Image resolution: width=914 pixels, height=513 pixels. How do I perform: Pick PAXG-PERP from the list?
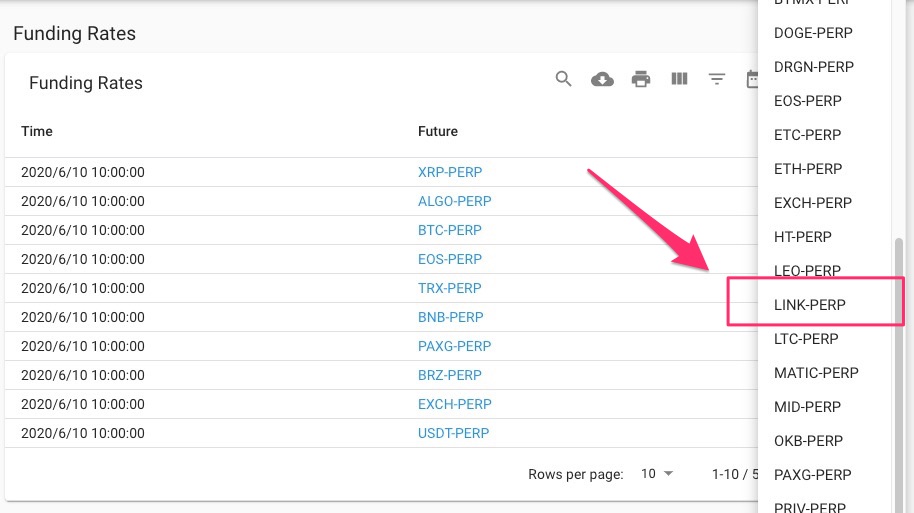point(812,475)
